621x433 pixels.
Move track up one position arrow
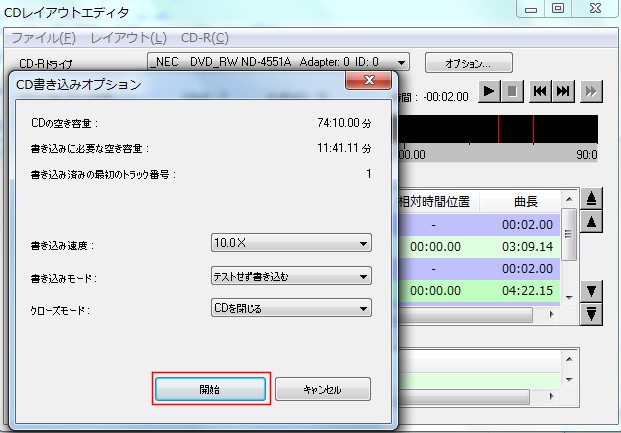coord(592,221)
